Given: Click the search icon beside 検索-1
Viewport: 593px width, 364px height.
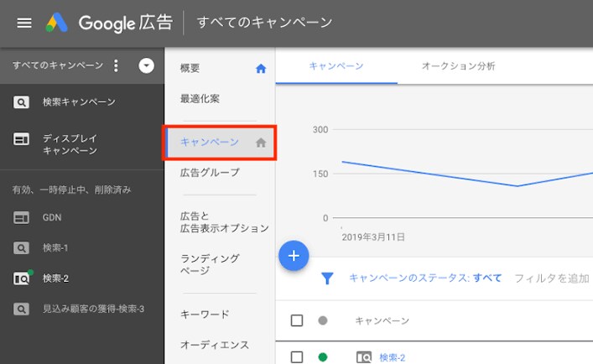Looking at the screenshot, I should click(21, 248).
